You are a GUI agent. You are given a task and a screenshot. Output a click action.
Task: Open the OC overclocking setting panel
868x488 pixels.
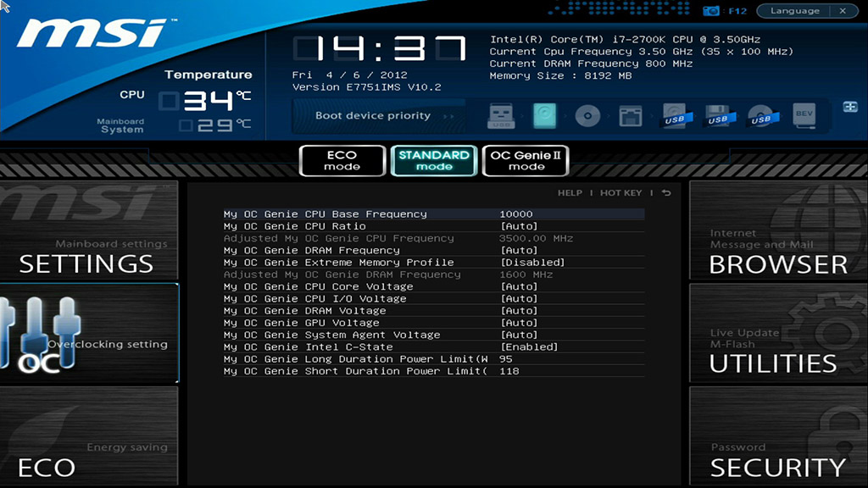(88, 334)
